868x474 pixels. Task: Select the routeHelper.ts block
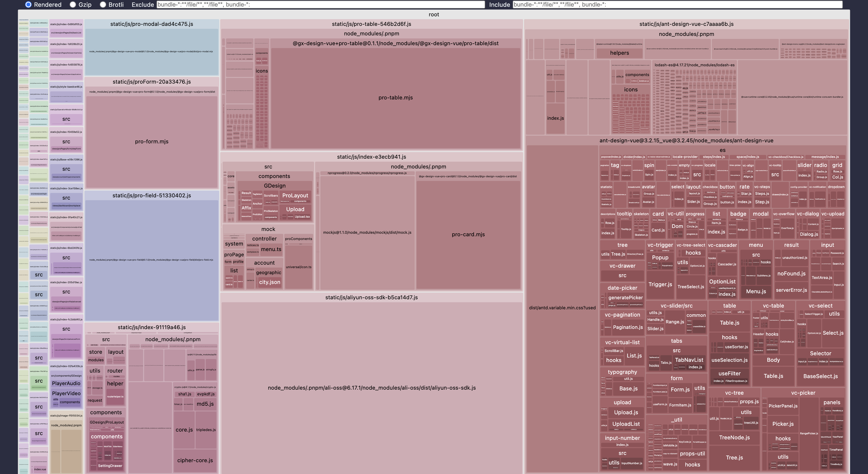click(115, 397)
